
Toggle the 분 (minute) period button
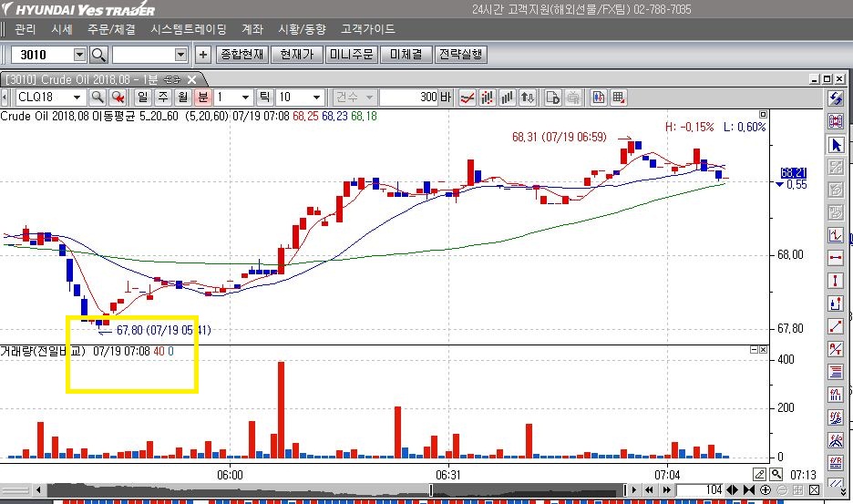(x=203, y=98)
